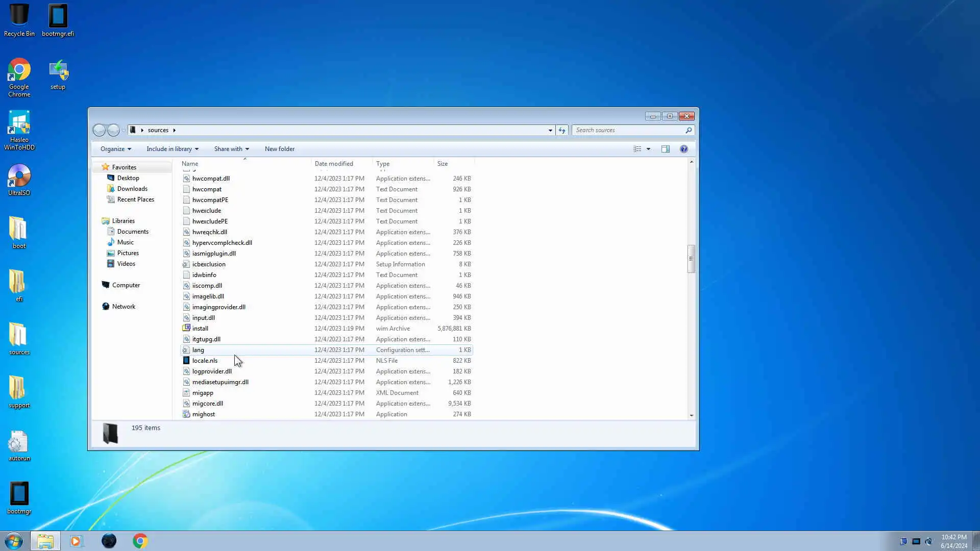Screen dimensions: 980x551
Task: Open the Share with dropdown
Action: click(231, 149)
